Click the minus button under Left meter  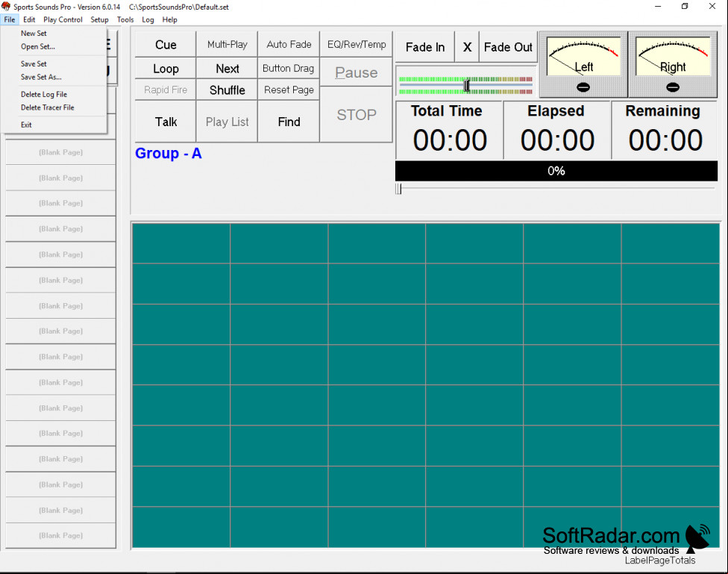(583, 87)
